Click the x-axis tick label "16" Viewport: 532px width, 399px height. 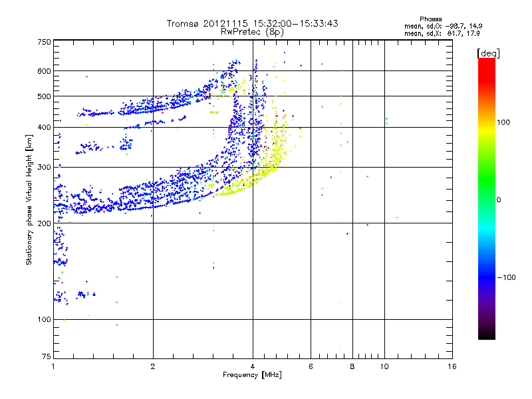(452, 366)
